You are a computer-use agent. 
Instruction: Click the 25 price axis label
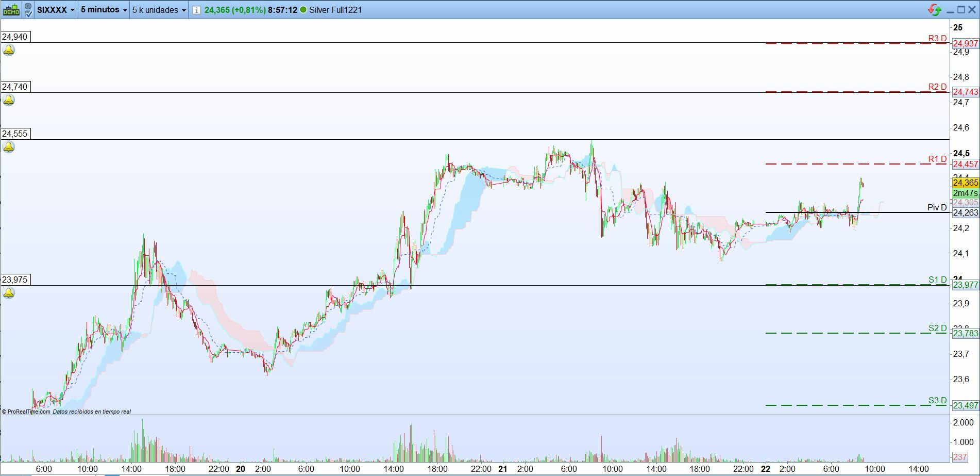(x=958, y=27)
